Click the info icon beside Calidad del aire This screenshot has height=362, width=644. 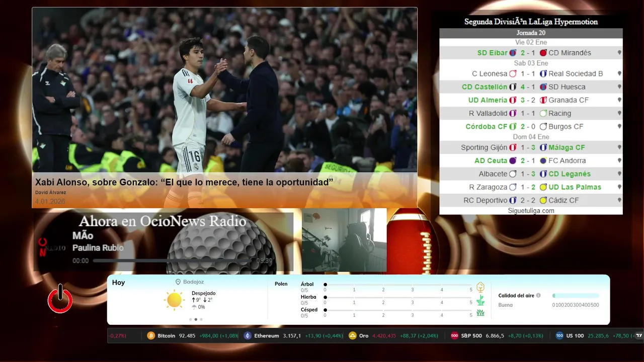point(538,296)
